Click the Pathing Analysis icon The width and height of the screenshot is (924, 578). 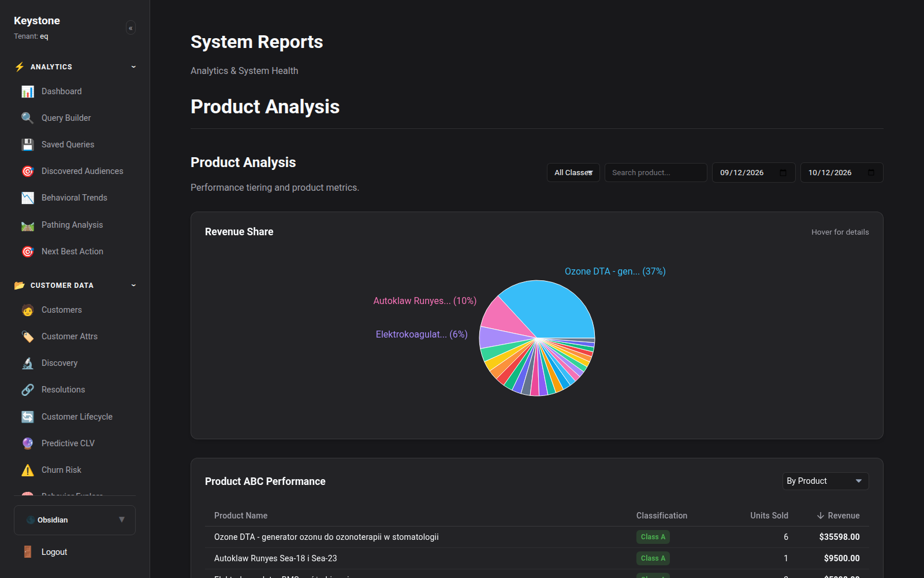click(x=28, y=225)
